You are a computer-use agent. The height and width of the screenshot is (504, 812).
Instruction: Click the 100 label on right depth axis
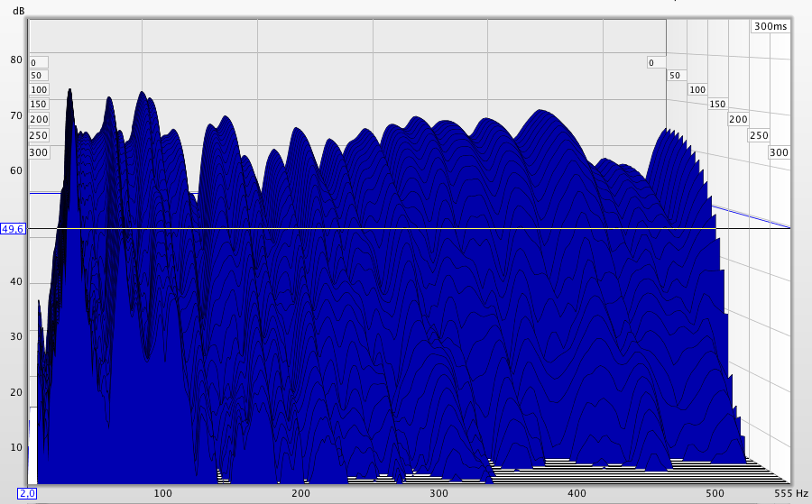click(697, 89)
